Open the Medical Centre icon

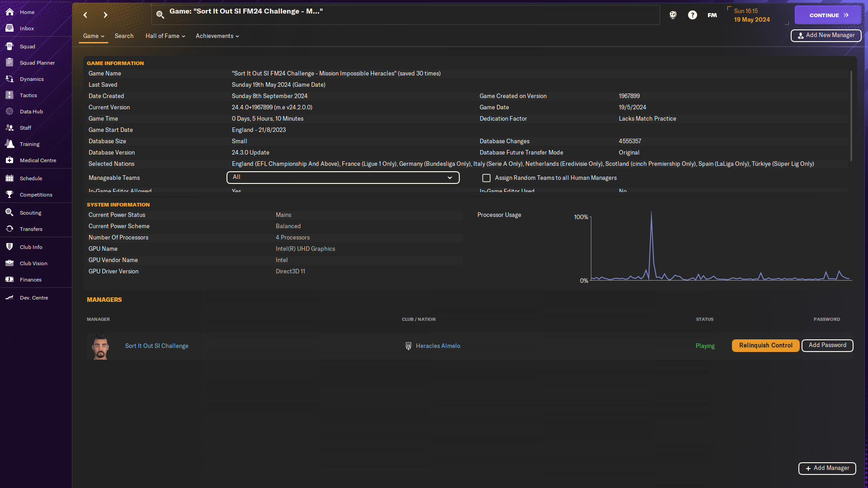(x=9, y=160)
